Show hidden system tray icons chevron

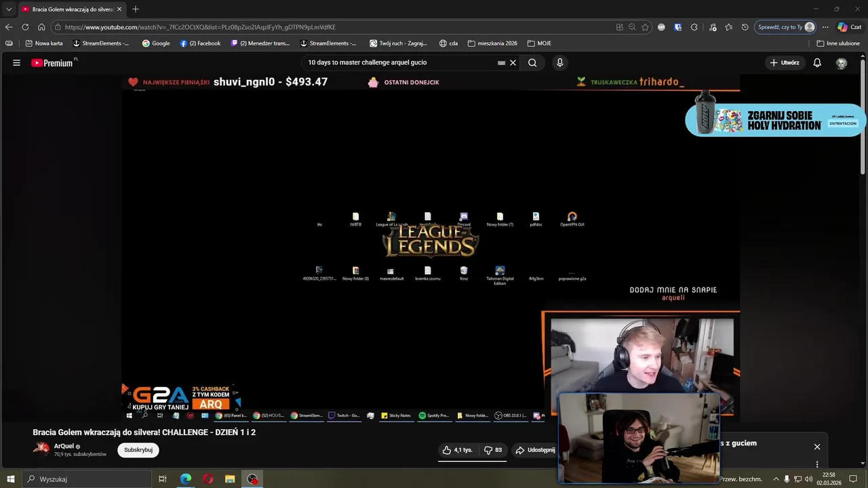776,479
